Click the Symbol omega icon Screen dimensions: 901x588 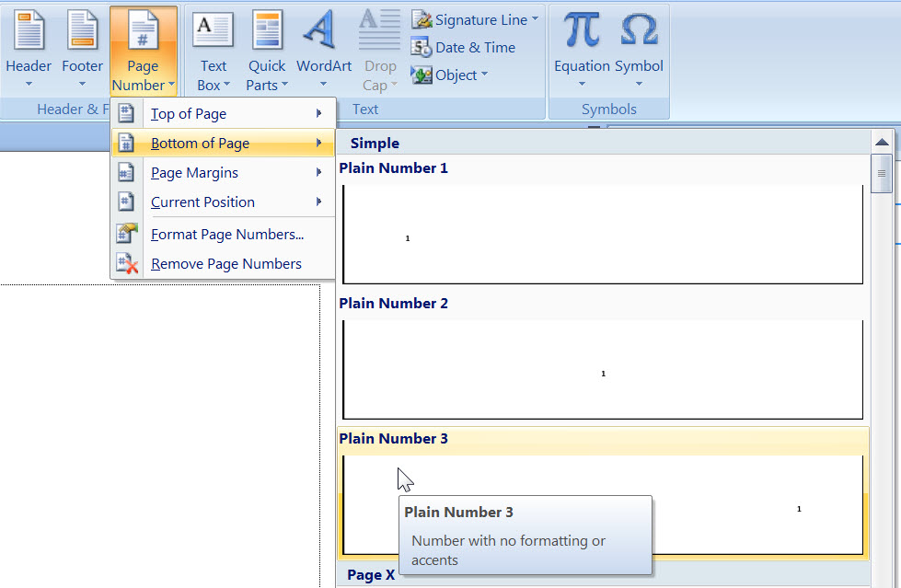[639, 29]
